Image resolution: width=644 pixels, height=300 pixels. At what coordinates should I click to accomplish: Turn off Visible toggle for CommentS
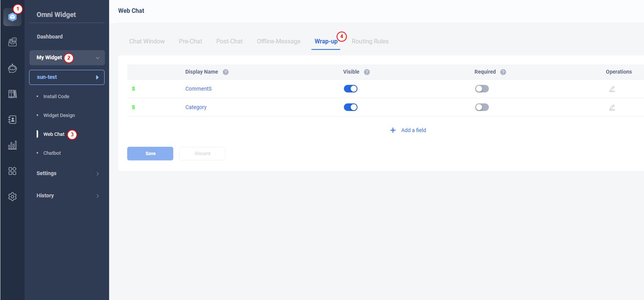point(350,89)
